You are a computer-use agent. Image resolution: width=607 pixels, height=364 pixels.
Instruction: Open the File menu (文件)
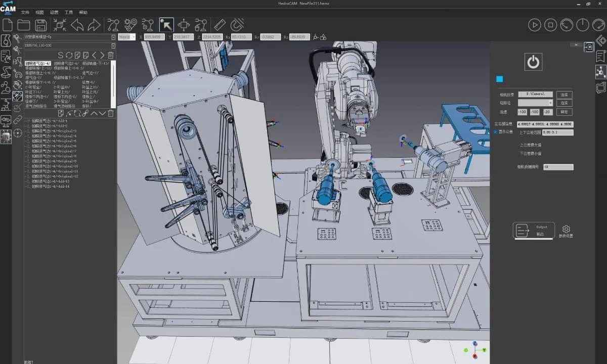coord(25,12)
